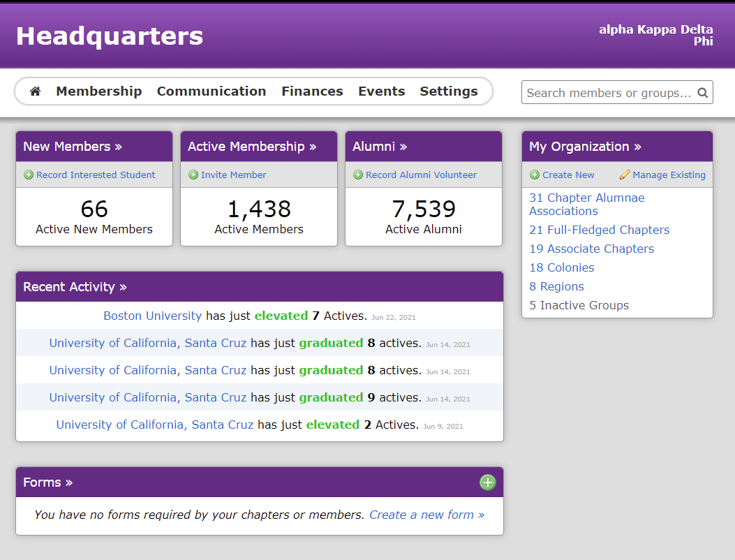Image resolution: width=735 pixels, height=560 pixels.
Task: Open 18 Colonies link
Action: [562, 267]
